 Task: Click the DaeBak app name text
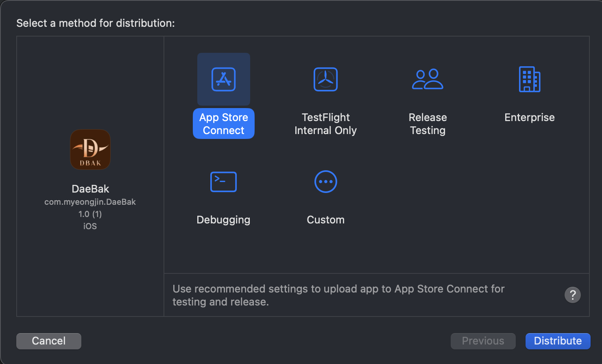tap(90, 189)
